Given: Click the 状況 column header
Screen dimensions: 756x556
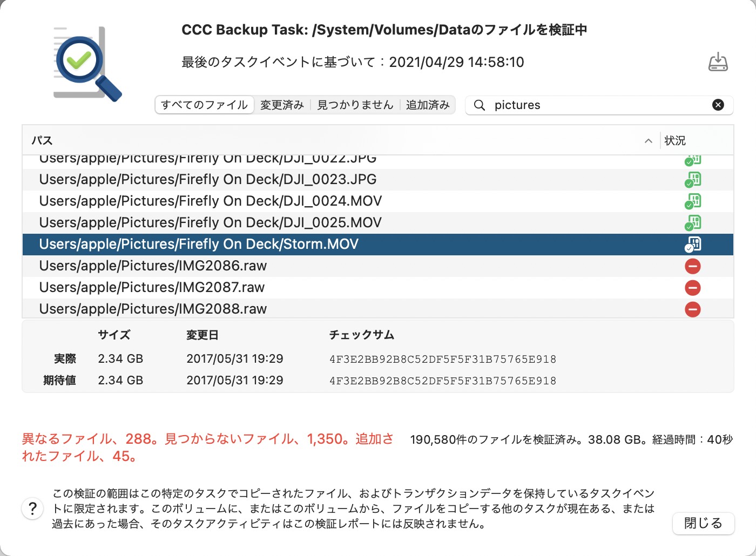Looking at the screenshot, I should (675, 140).
